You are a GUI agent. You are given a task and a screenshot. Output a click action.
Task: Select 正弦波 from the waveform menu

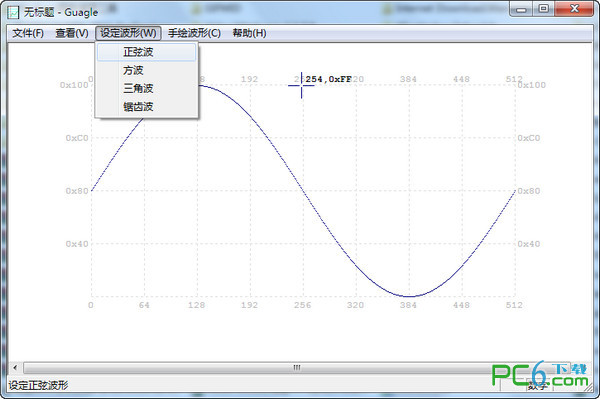(147, 52)
